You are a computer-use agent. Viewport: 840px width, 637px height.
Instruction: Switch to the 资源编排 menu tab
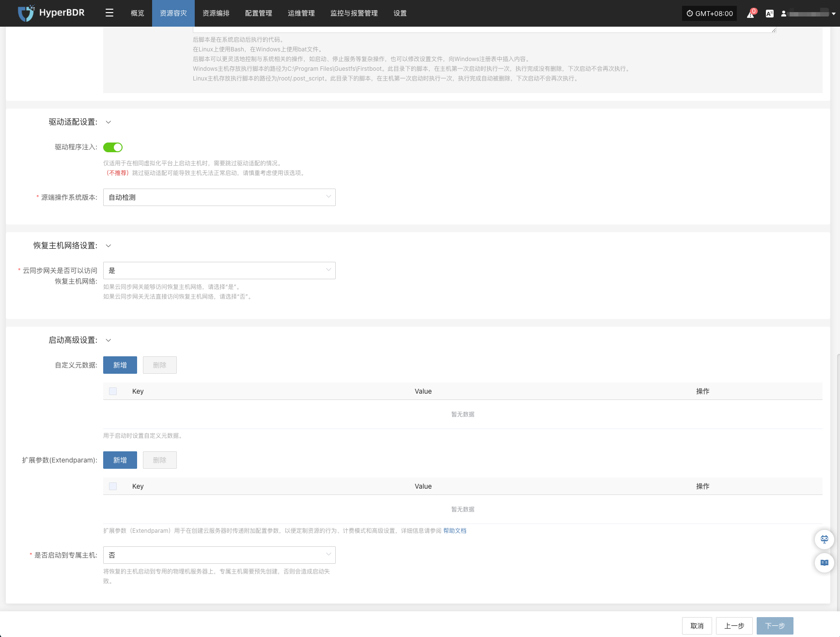(x=216, y=13)
